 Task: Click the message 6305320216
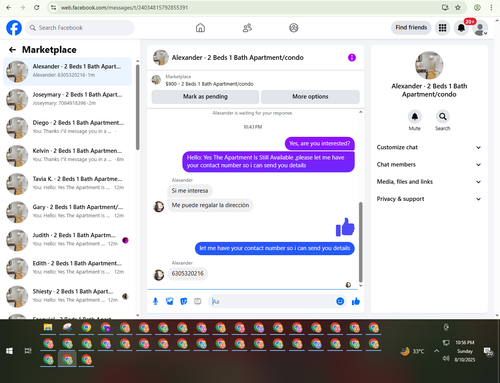tap(188, 274)
